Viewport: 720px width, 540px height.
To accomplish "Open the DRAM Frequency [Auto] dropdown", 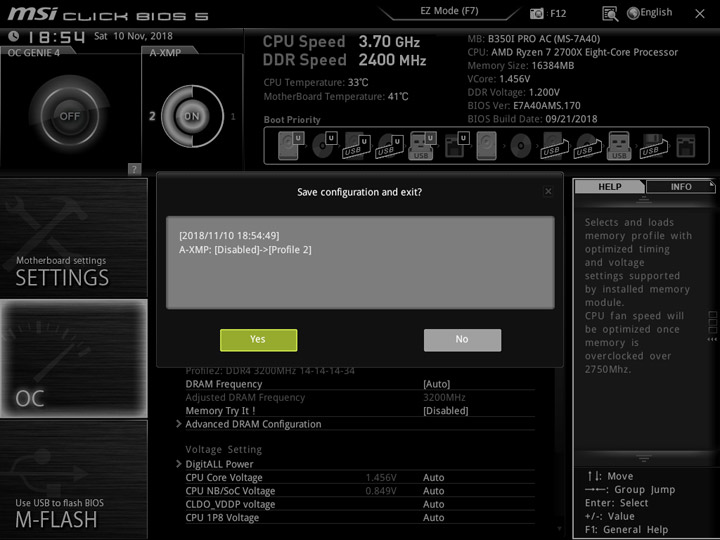I will (436, 384).
